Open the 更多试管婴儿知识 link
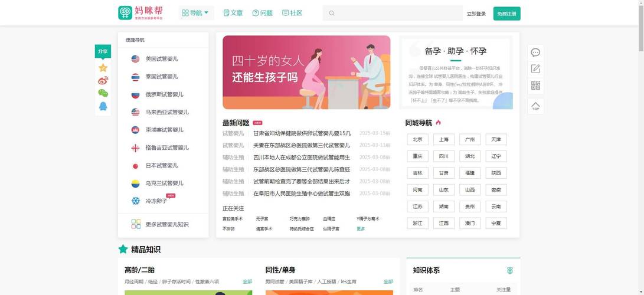 167,224
